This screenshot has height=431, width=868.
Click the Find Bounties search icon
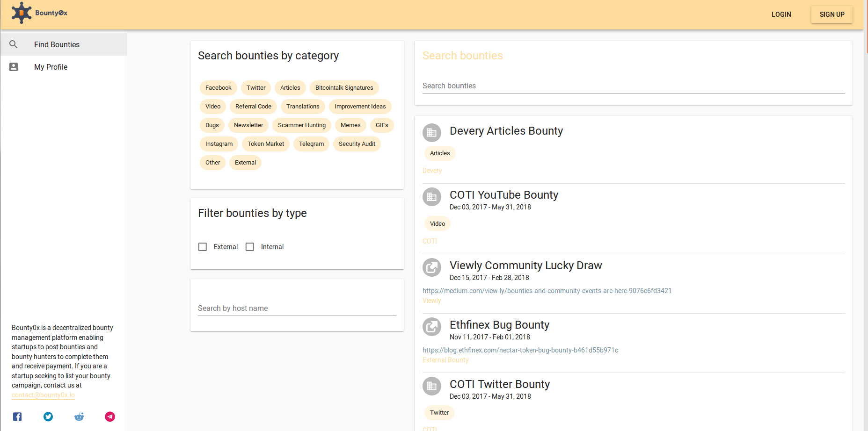(14, 44)
